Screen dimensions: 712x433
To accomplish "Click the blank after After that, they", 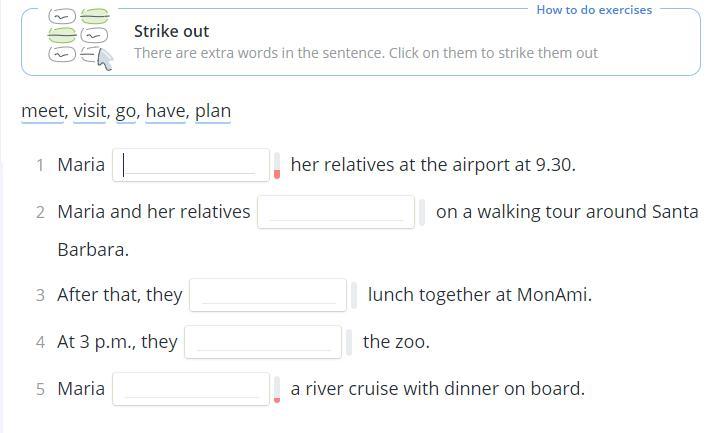I will (x=267, y=295).
